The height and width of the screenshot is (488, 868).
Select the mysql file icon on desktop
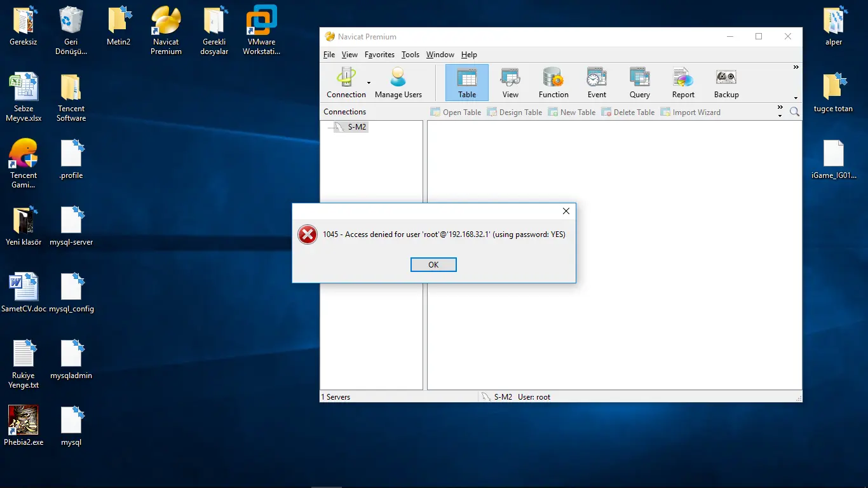tap(71, 426)
